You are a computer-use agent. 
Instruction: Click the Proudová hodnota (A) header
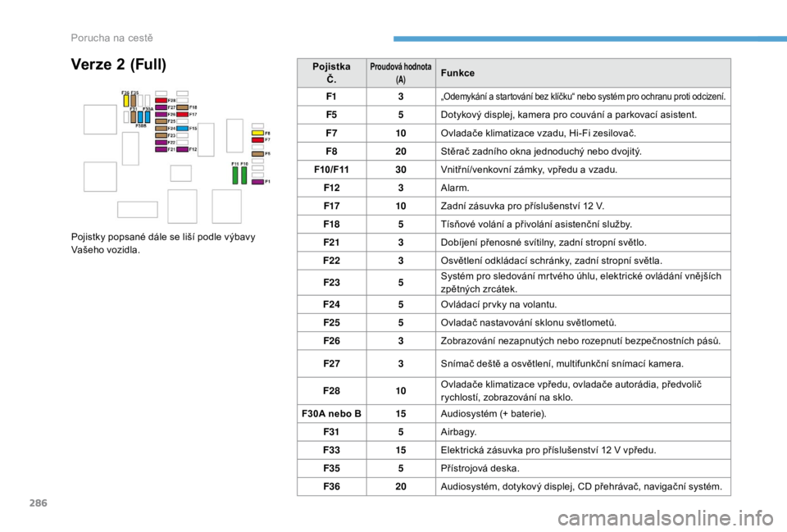400,73
